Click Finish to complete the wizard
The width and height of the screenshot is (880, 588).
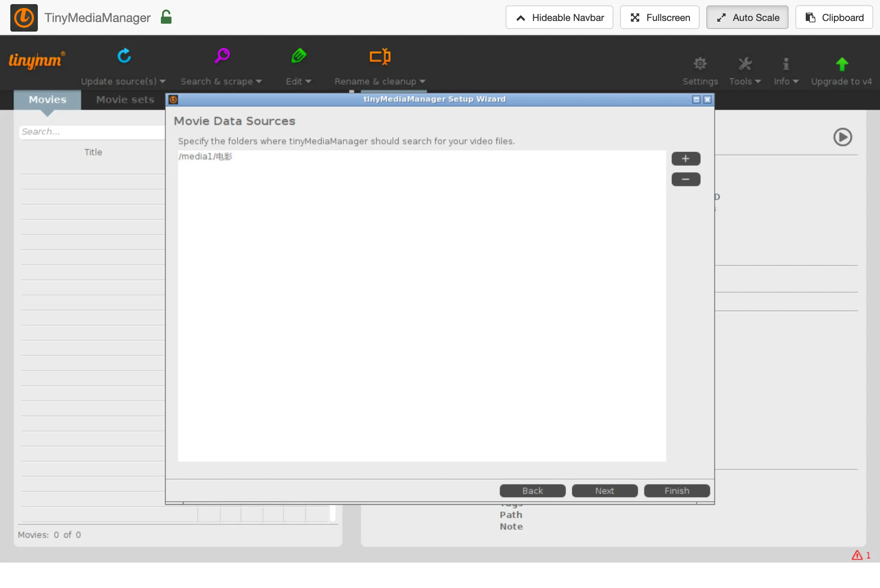(676, 491)
